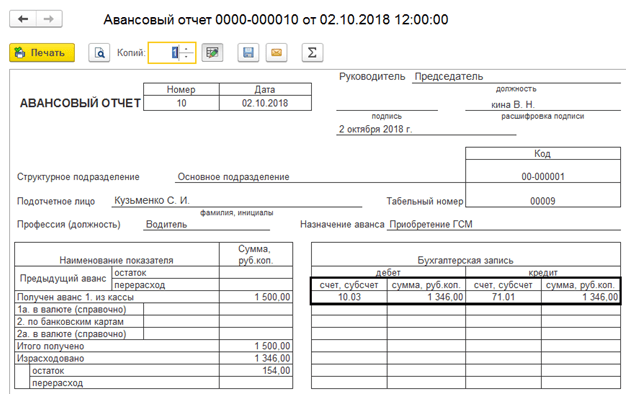Select the Приобретение ГСМ purpose cell
The width and height of the screenshot is (628, 396).
[504, 224]
